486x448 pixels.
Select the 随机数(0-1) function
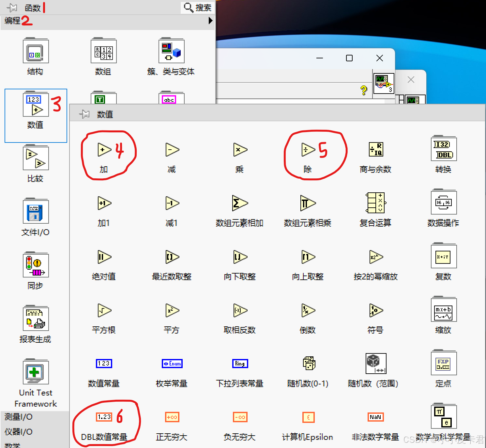point(309,363)
